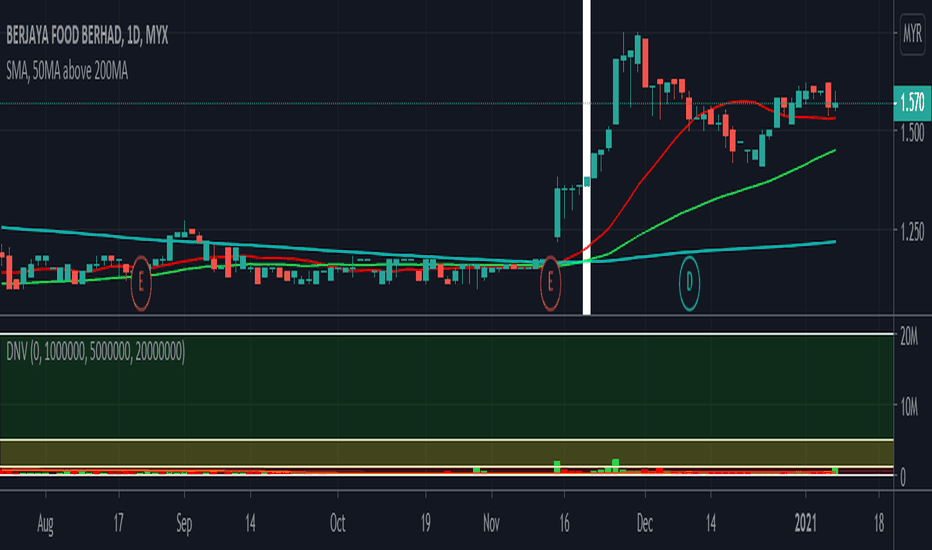Click the earnings E marker near August 17
Viewport: 932px width, 550px height.
click(x=141, y=283)
